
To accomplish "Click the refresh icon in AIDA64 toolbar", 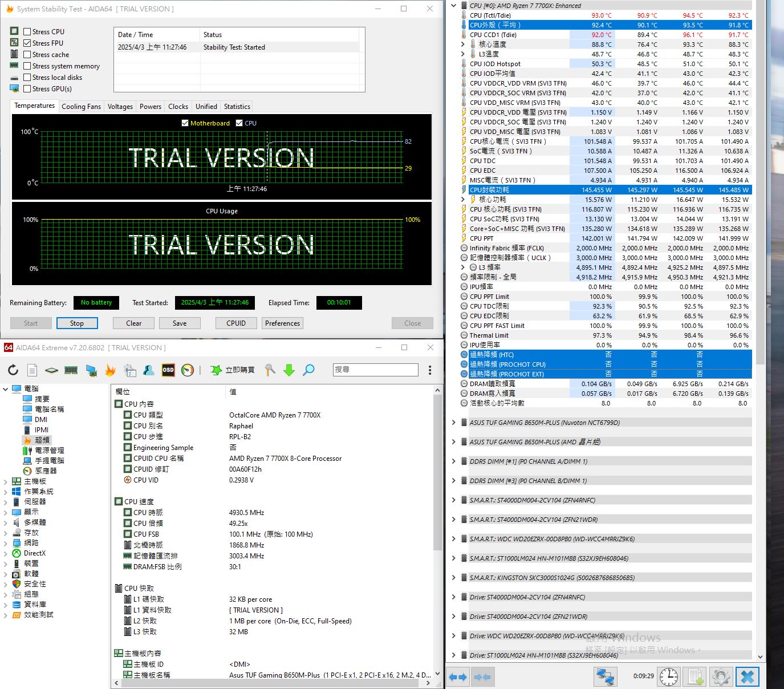I will coord(13,370).
